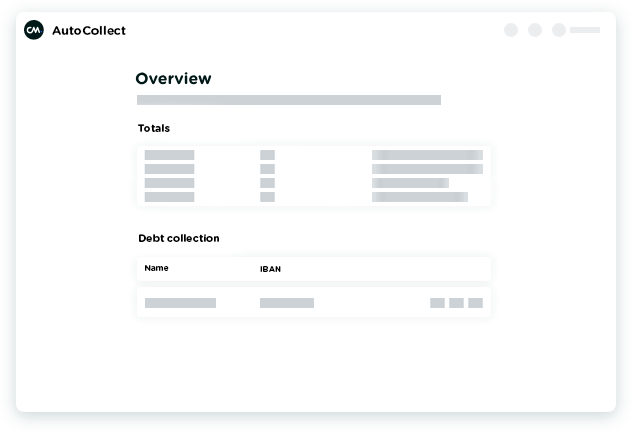
Task: Click first action icon in debt collection row
Action: [437, 303]
